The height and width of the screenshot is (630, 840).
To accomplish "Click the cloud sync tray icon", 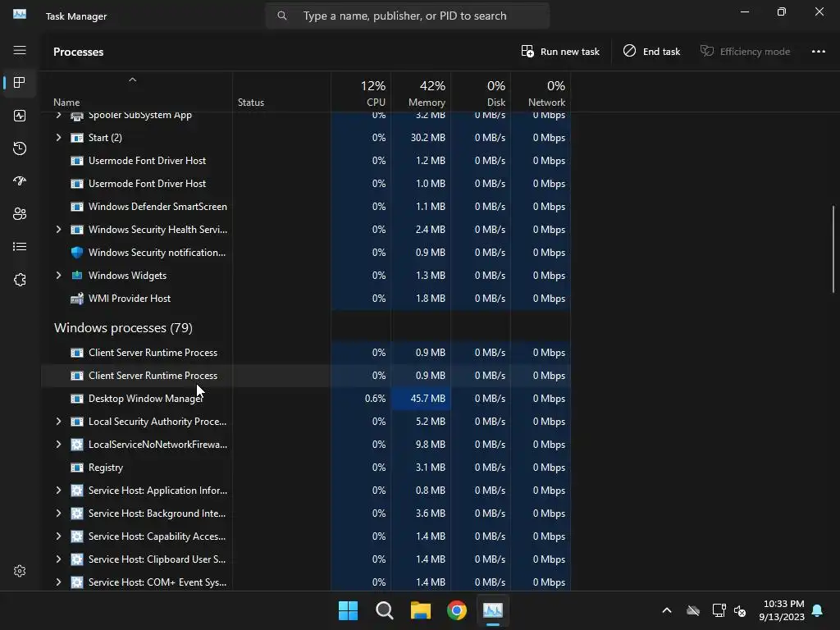I will pos(693,610).
